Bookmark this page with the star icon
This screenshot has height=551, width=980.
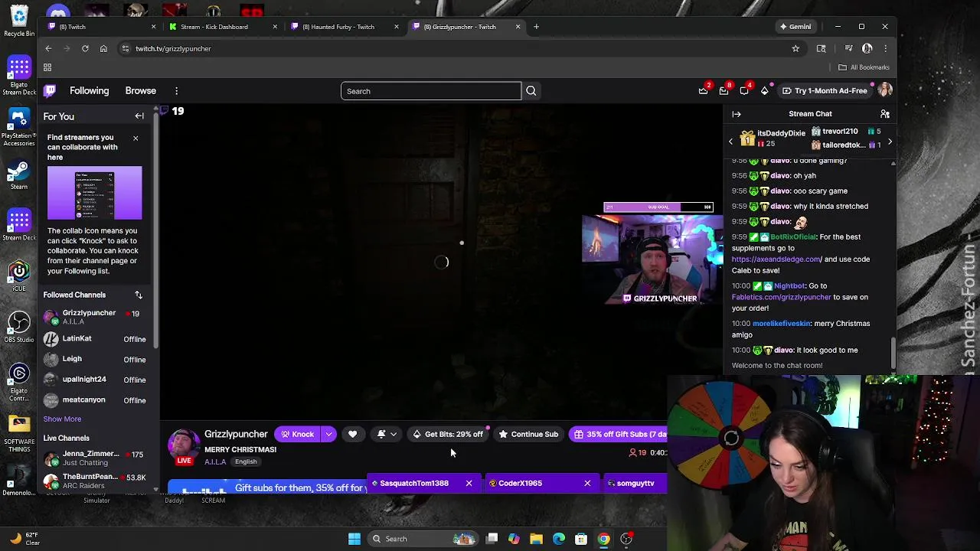(795, 48)
